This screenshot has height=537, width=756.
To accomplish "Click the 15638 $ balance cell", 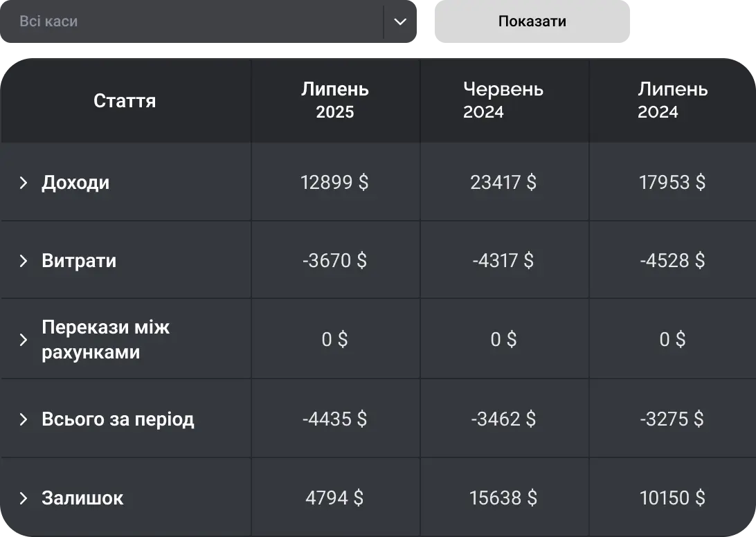I will point(503,498).
